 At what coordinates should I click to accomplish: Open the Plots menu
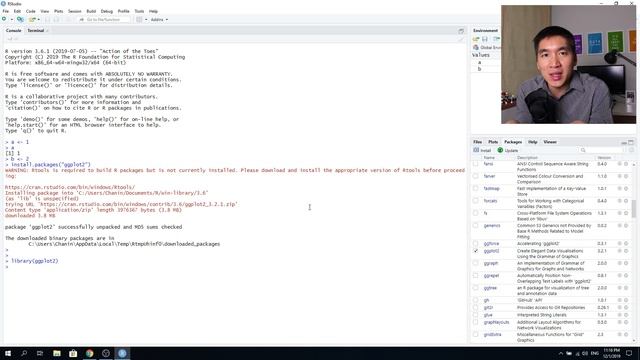coord(59,11)
